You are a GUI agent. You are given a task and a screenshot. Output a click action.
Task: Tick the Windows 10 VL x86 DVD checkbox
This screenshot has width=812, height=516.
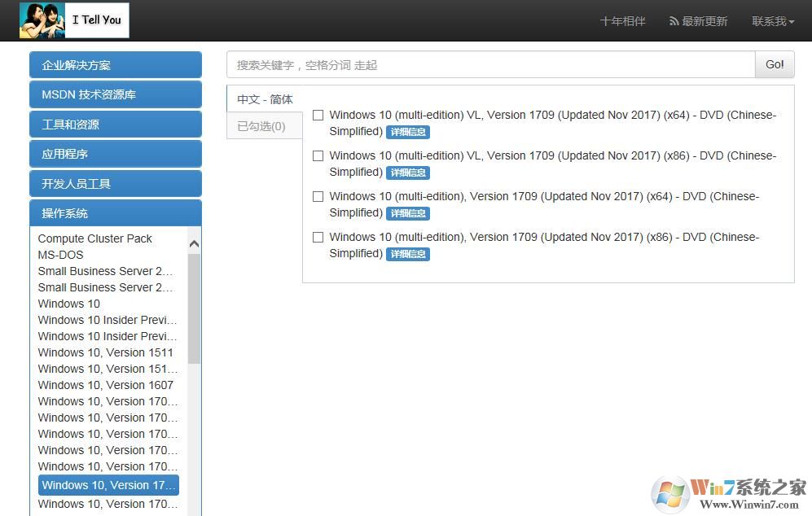click(318, 156)
